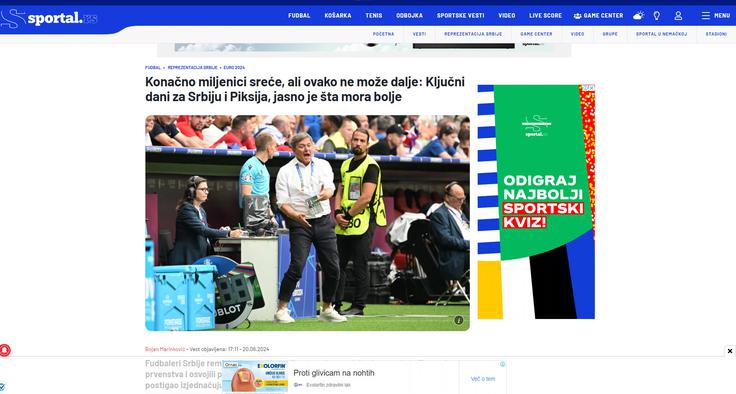Click the image info icon on photo
The image size is (736, 394).
pos(459,320)
